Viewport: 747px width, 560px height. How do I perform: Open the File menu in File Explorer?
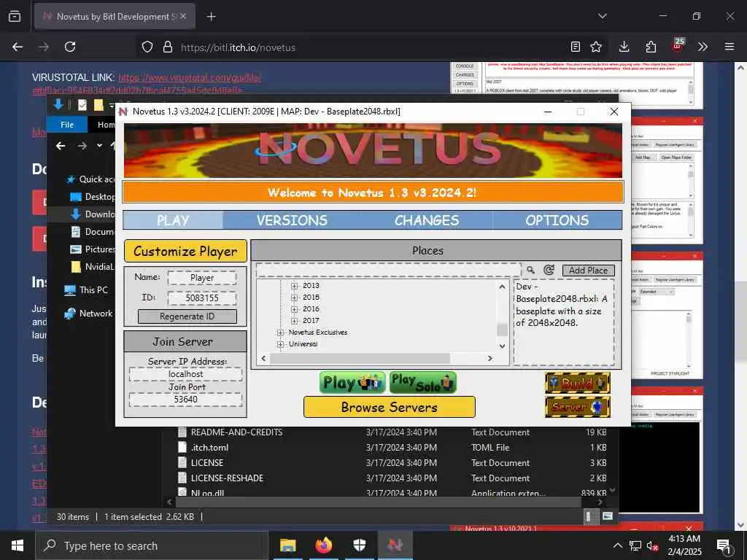coord(67,124)
